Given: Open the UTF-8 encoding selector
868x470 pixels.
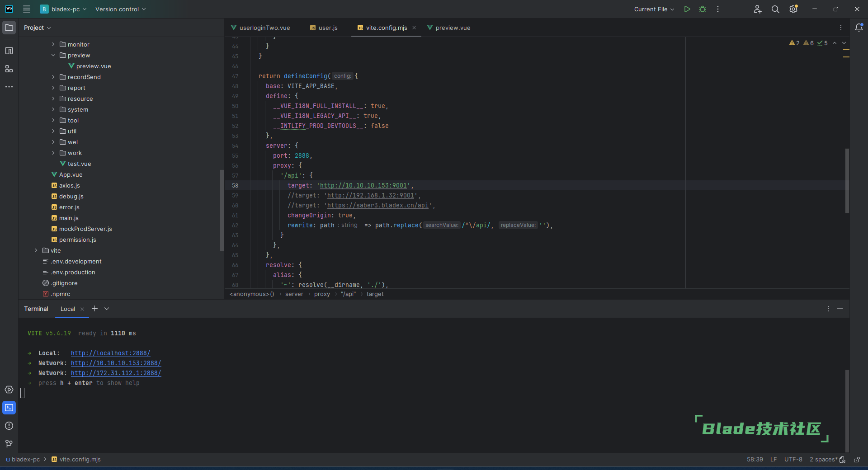Looking at the screenshot, I should (793, 460).
